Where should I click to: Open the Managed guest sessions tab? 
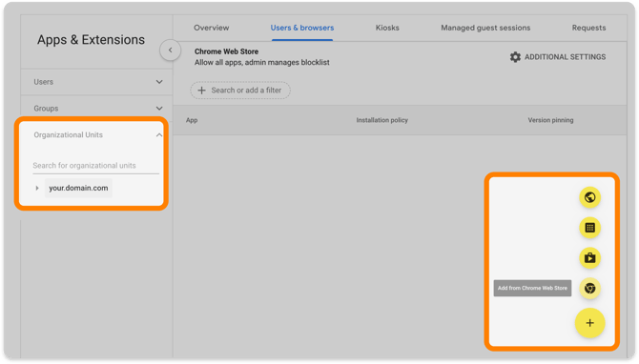(485, 28)
